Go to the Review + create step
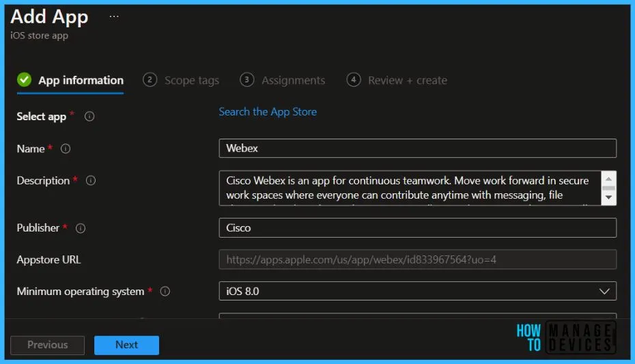This screenshot has height=364, width=635. (397, 80)
